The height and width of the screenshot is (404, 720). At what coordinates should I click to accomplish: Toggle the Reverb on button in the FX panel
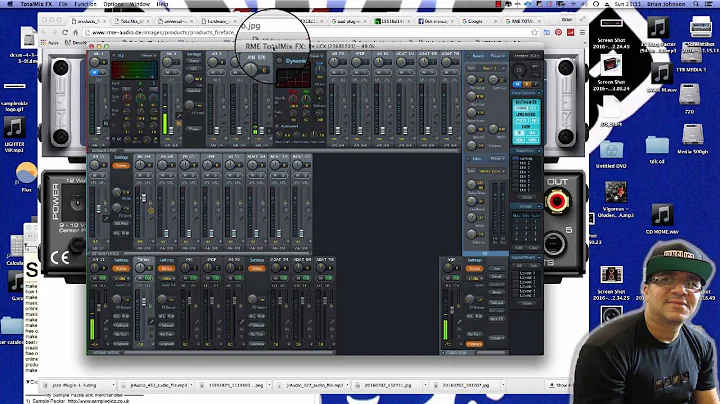click(468, 56)
